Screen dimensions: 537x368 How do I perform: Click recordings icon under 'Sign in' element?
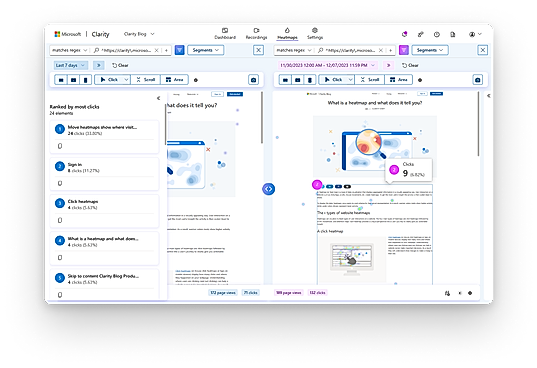(x=60, y=183)
